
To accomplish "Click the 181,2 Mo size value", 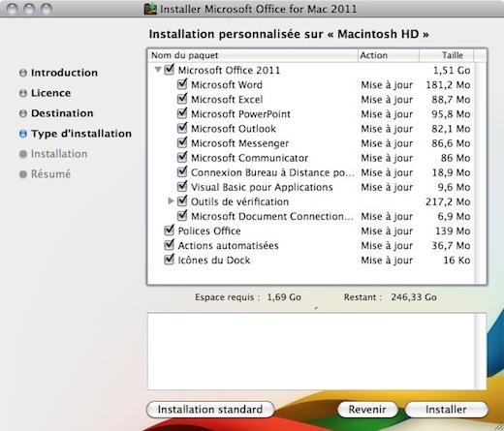I will (x=448, y=85).
